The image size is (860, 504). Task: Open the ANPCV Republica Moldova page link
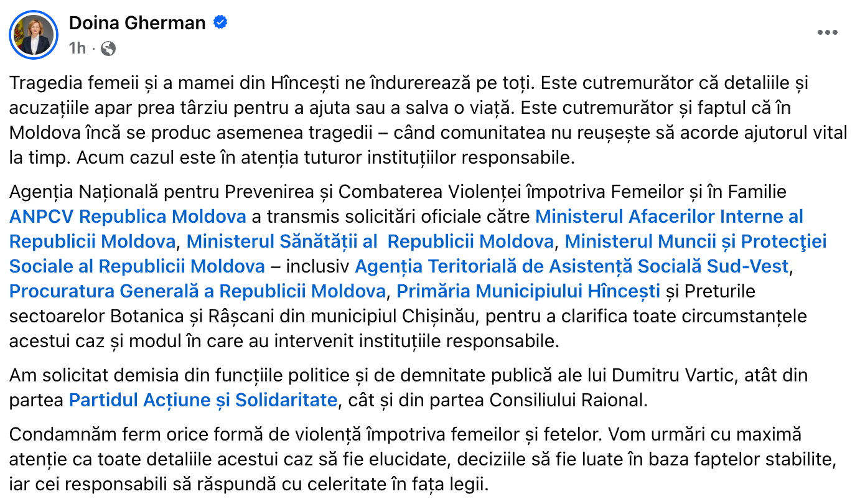pos(128,217)
